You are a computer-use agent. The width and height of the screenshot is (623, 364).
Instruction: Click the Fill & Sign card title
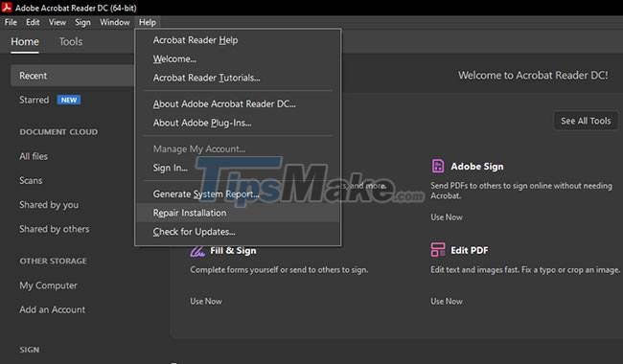click(x=233, y=250)
